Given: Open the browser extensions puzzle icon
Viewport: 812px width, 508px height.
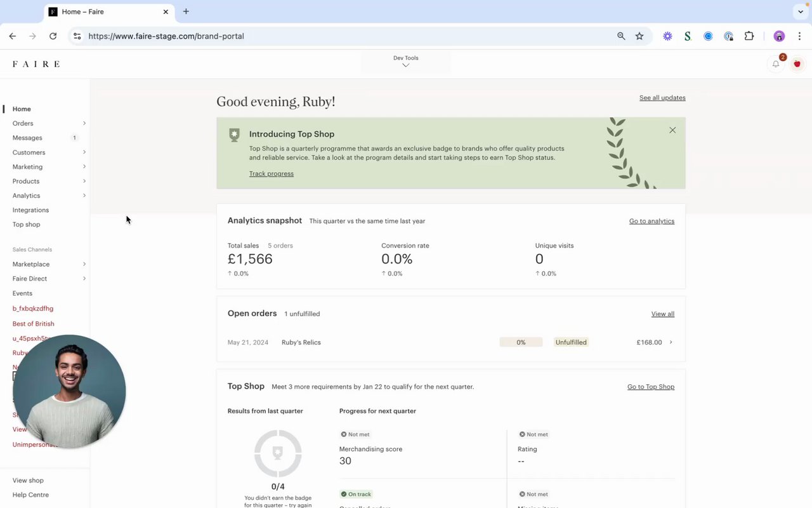Looking at the screenshot, I should pos(749,36).
